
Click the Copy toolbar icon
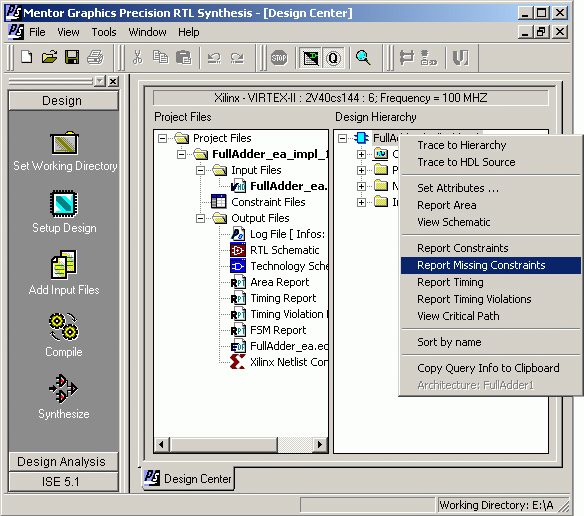[x=161, y=57]
